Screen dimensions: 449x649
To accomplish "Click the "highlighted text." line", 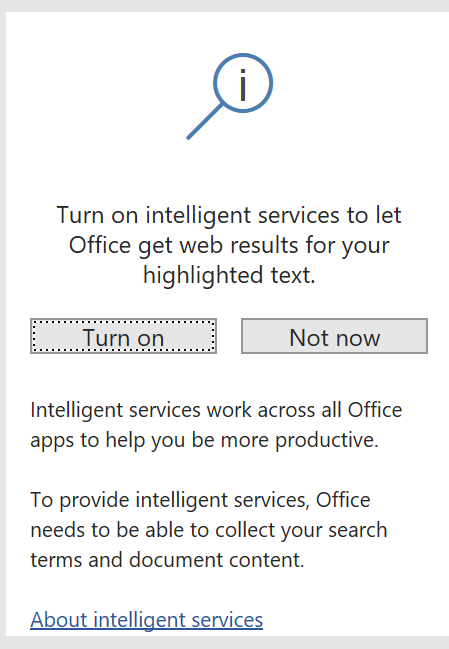I will tap(229, 276).
